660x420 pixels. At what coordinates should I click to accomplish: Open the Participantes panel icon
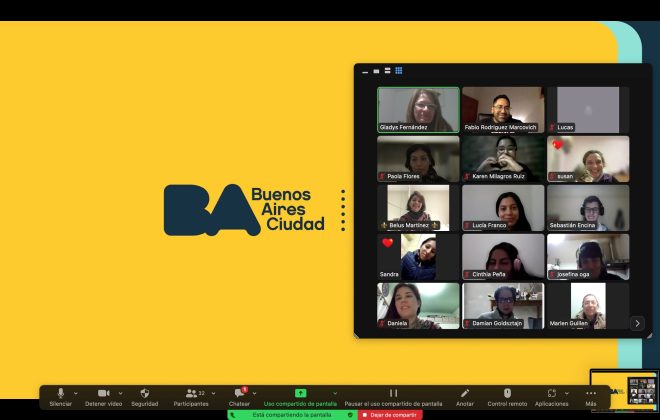click(x=191, y=393)
